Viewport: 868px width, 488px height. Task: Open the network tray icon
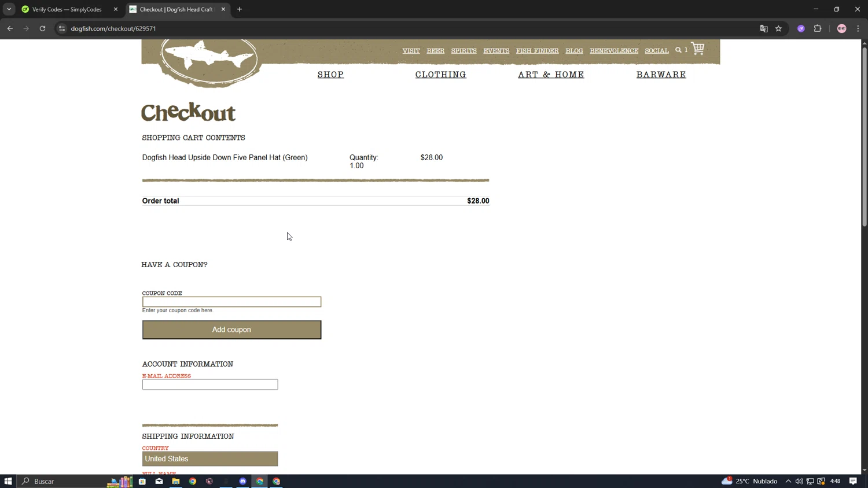click(x=810, y=481)
